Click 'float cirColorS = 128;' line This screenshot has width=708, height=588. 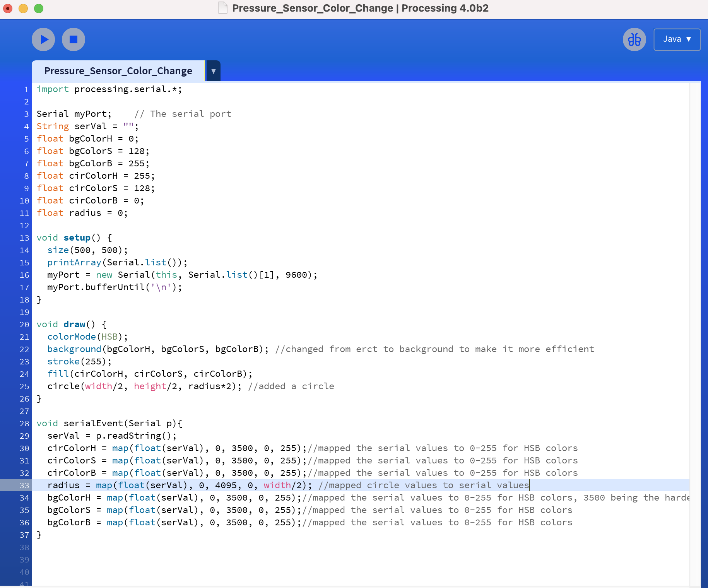pyautogui.click(x=96, y=188)
